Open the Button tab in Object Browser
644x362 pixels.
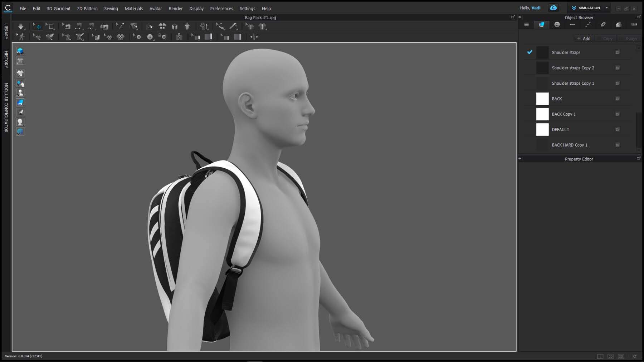pyautogui.click(x=557, y=25)
